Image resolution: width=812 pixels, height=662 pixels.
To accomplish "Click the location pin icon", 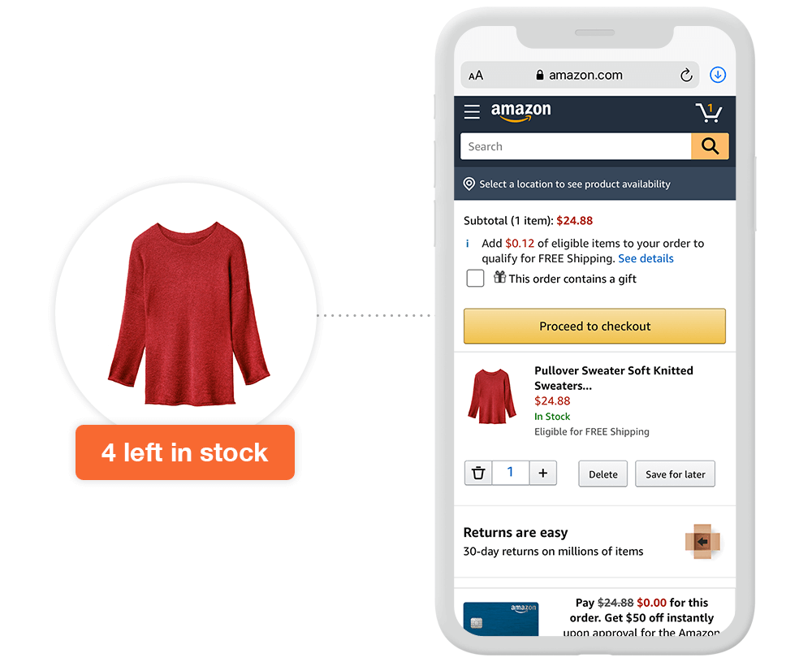I will pyautogui.click(x=469, y=184).
